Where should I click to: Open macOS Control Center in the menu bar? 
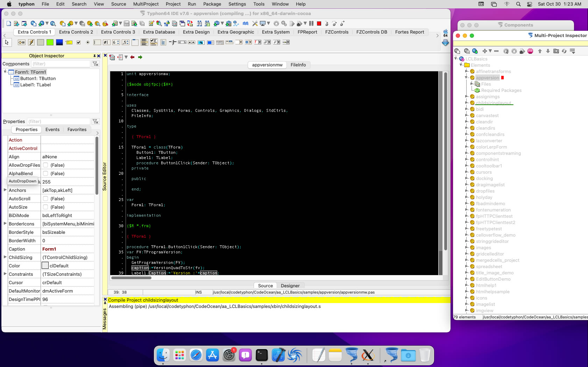pyautogui.click(x=530, y=4)
